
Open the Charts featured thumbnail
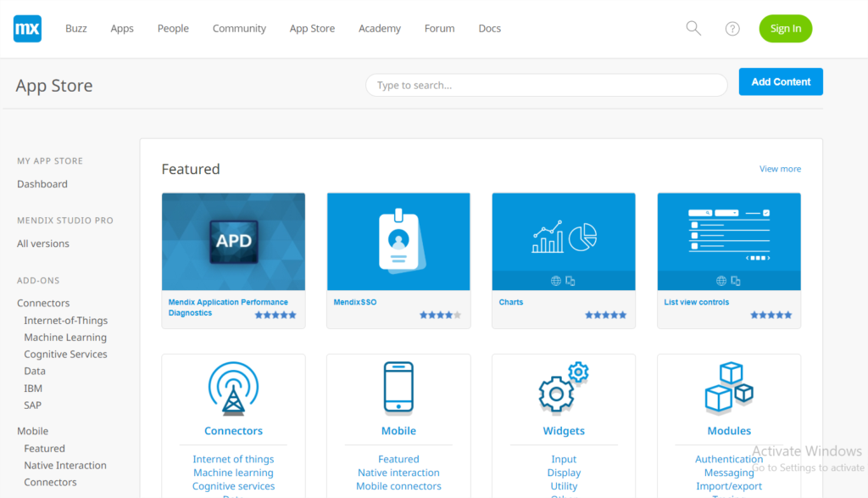click(564, 242)
